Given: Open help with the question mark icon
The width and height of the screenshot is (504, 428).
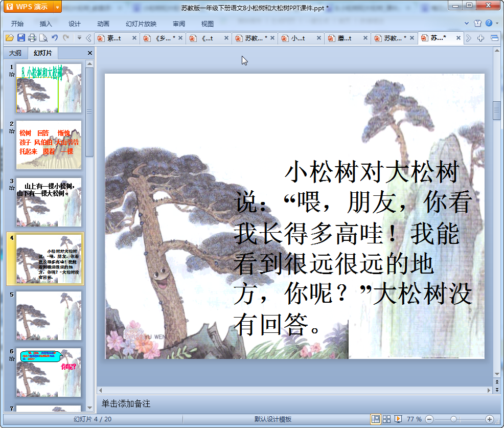Looking at the screenshot, I should 489,23.
